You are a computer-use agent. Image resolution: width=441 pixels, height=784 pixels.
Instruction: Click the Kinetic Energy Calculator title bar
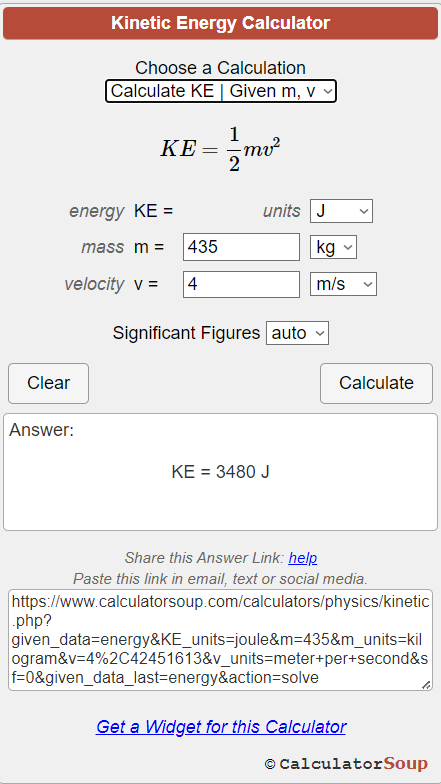[220, 23]
